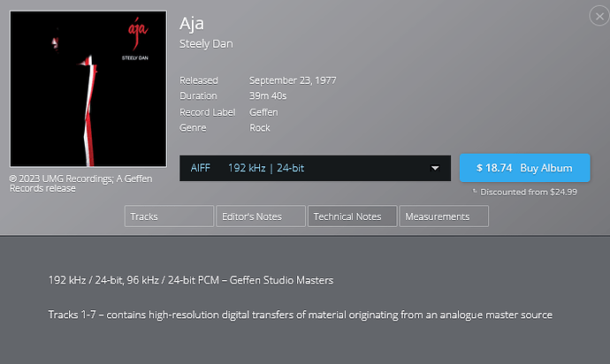Click the format dropdown arrow
Image resolution: width=610 pixels, height=364 pixels.
(x=435, y=168)
